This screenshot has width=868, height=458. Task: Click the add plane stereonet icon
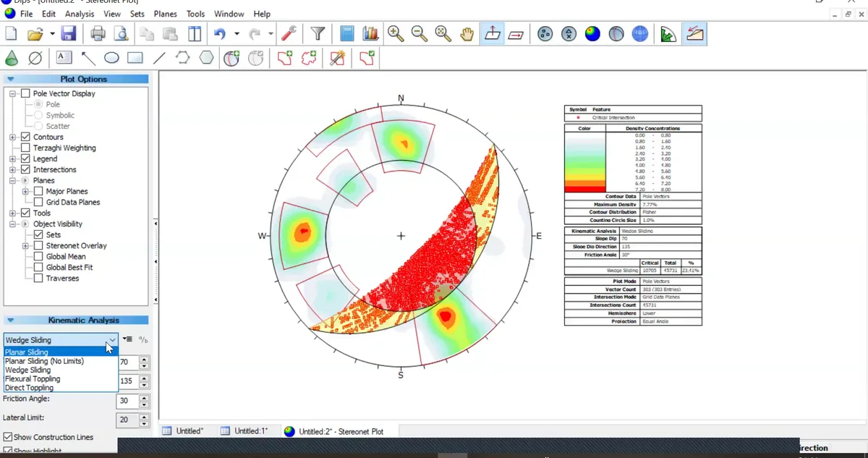(231, 58)
